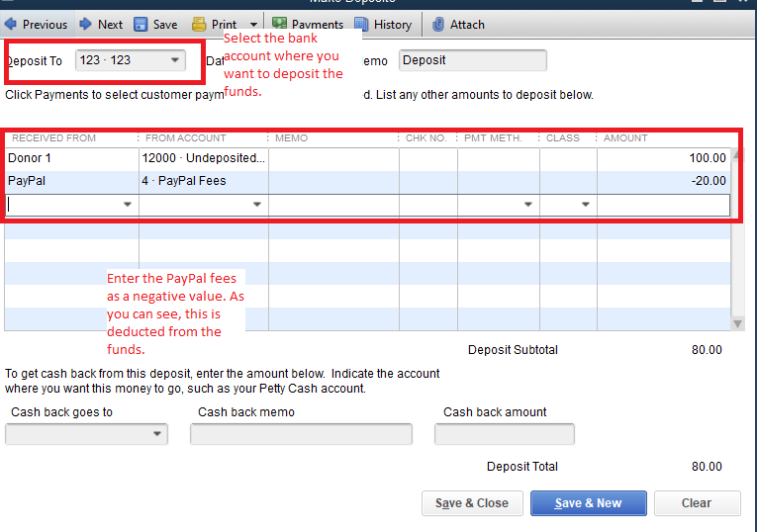Expand the Class dropdown in empty row
The width and height of the screenshot is (757, 532).
point(586,205)
